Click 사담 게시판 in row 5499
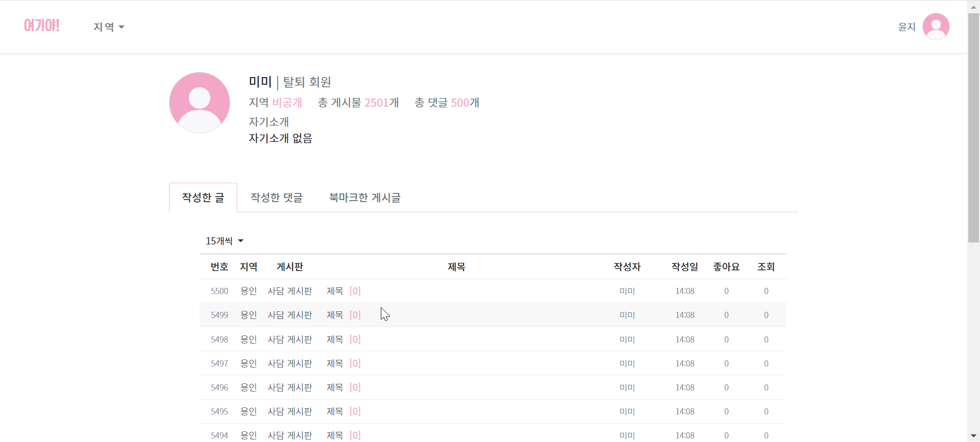This screenshot has width=980, height=442. click(290, 315)
